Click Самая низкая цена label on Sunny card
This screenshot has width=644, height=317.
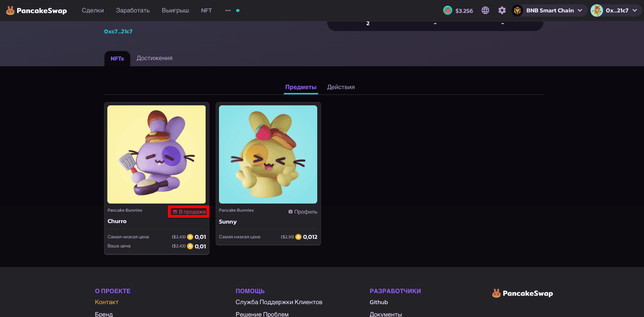click(239, 237)
